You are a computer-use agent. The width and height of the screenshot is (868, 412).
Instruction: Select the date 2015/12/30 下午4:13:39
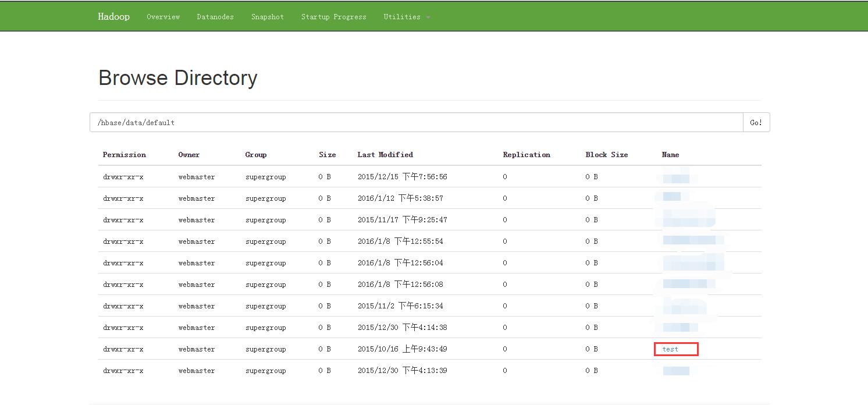coord(403,371)
